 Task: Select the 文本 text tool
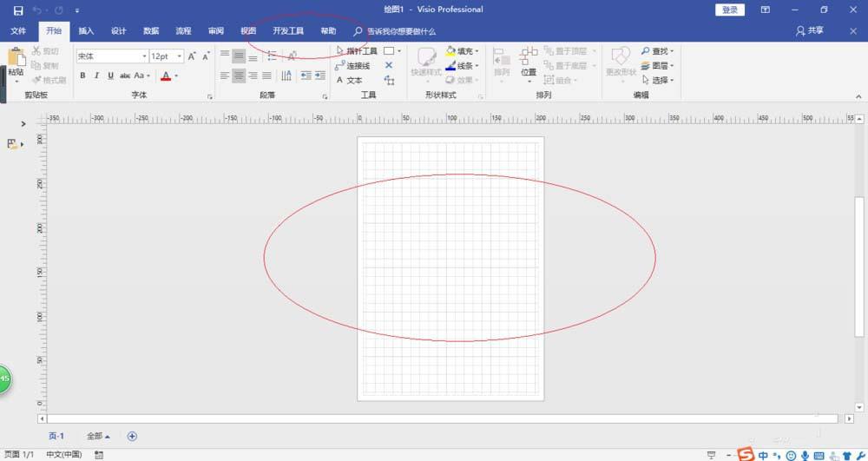tap(349, 80)
